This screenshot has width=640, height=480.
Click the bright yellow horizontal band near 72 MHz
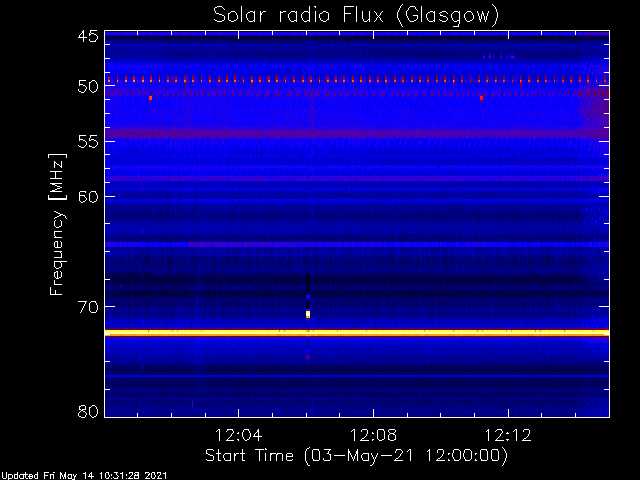[357, 333]
